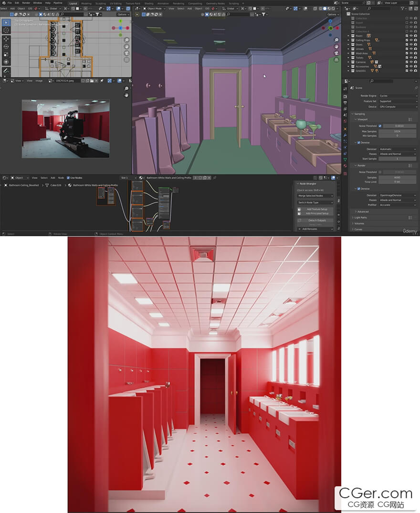Viewport: 420px width, 513px height.
Task: Select the Cursor tool in left viewport toolbar
Action: [6, 31]
